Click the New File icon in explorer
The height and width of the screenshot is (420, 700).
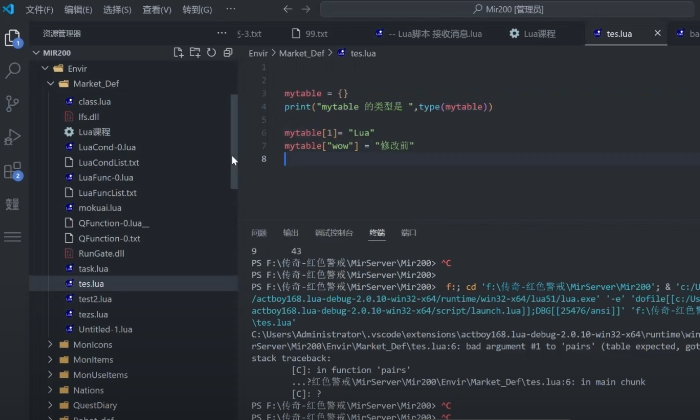pos(178,52)
